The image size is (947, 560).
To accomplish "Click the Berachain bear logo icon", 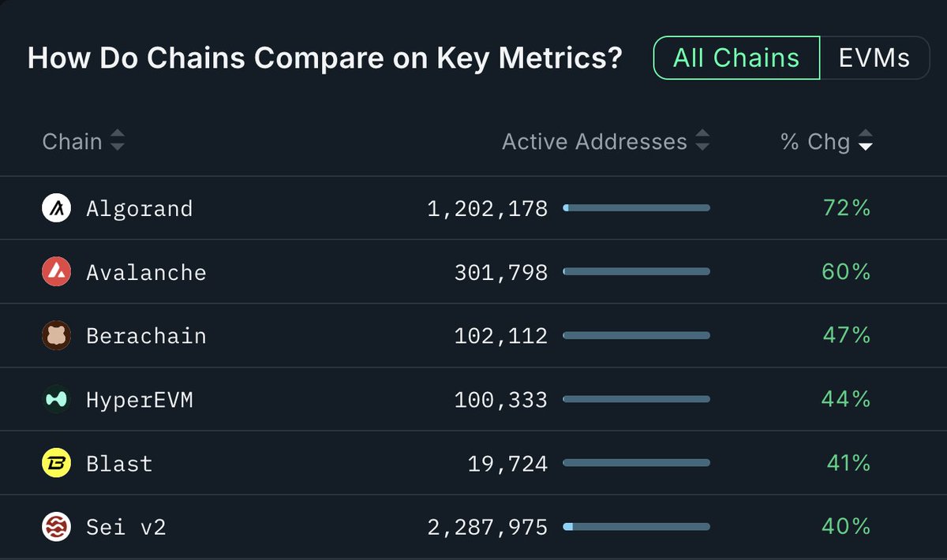I will pyautogui.click(x=56, y=336).
